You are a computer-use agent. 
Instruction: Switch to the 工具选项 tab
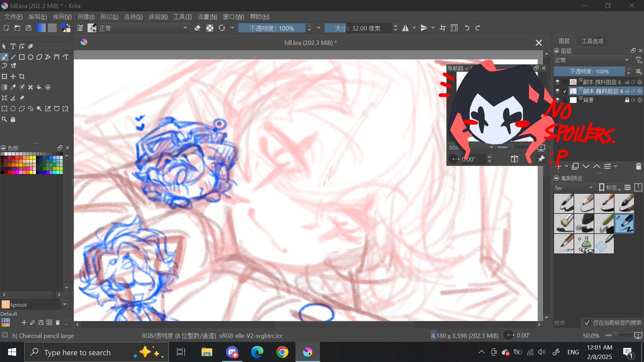592,41
